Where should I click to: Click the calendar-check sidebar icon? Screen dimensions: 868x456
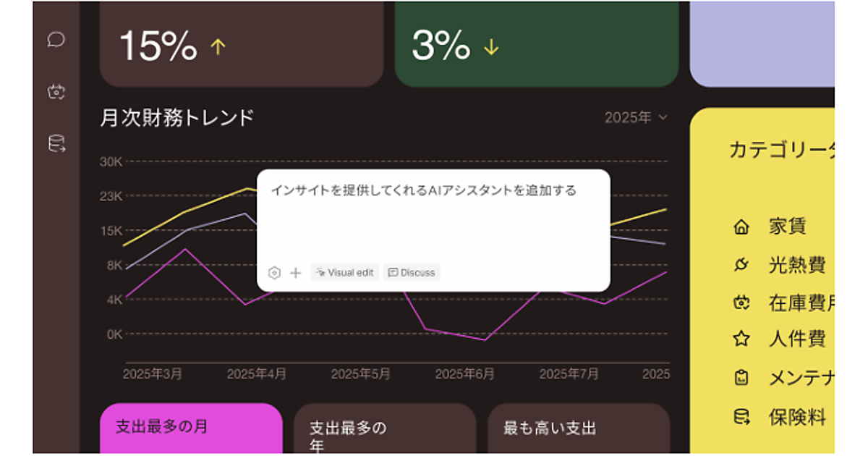coord(56,91)
